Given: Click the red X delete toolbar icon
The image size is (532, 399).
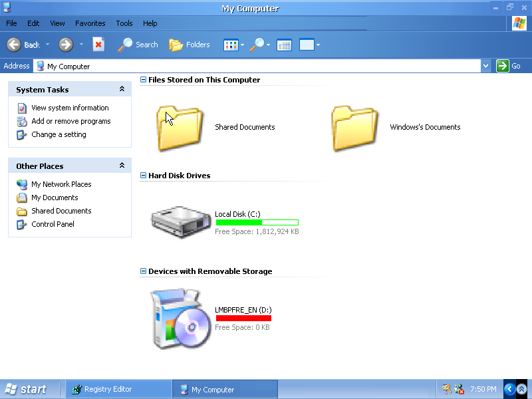Looking at the screenshot, I should pyautogui.click(x=98, y=45).
